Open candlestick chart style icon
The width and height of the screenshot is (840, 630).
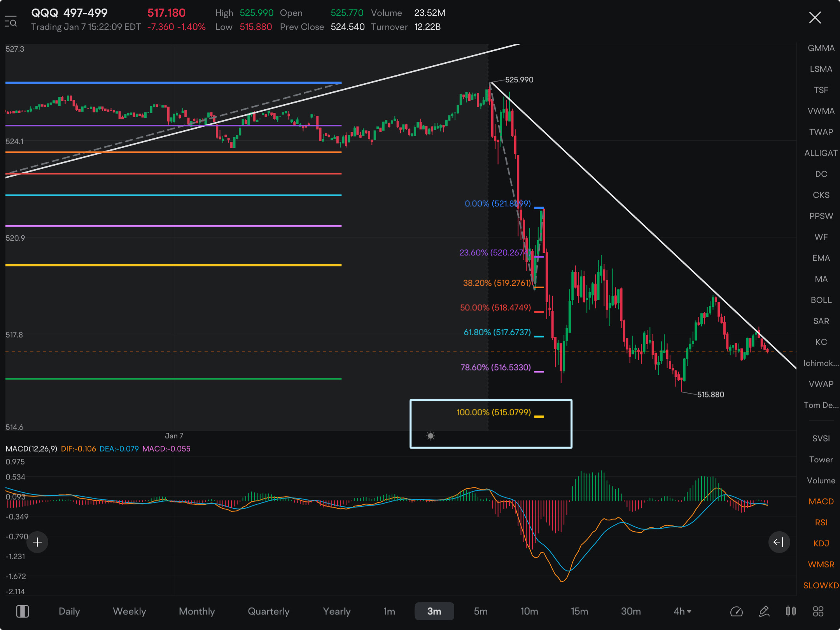coord(791,611)
